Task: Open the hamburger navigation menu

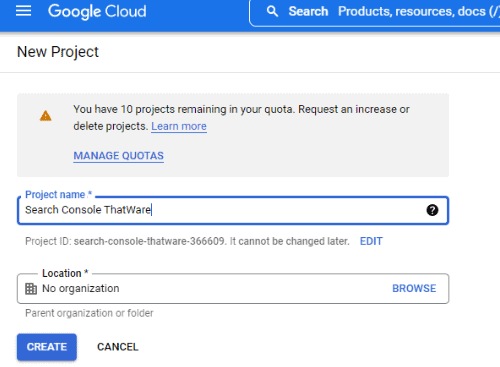Action: 23,11
